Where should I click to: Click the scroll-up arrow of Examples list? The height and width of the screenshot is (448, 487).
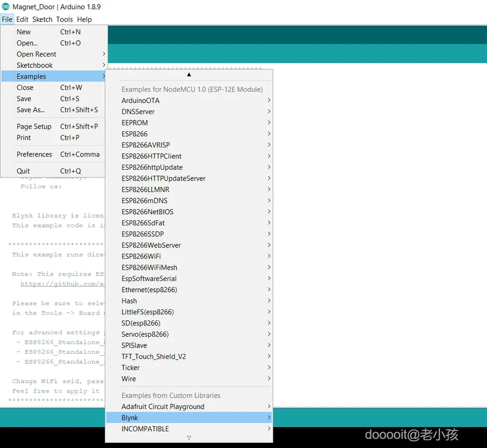pyautogui.click(x=189, y=75)
